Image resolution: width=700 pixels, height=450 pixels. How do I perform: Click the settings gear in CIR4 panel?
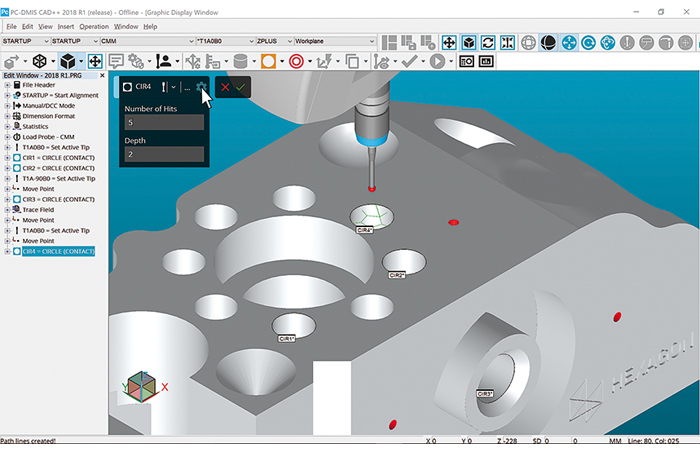(201, 87)
